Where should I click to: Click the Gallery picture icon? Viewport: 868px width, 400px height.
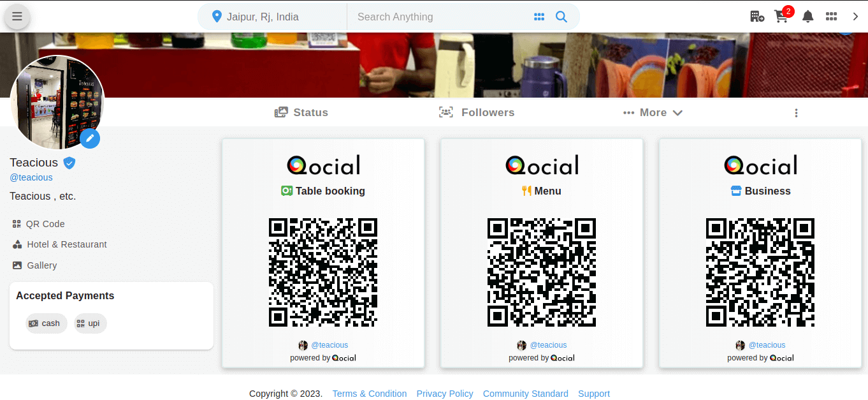pos(17,265)
